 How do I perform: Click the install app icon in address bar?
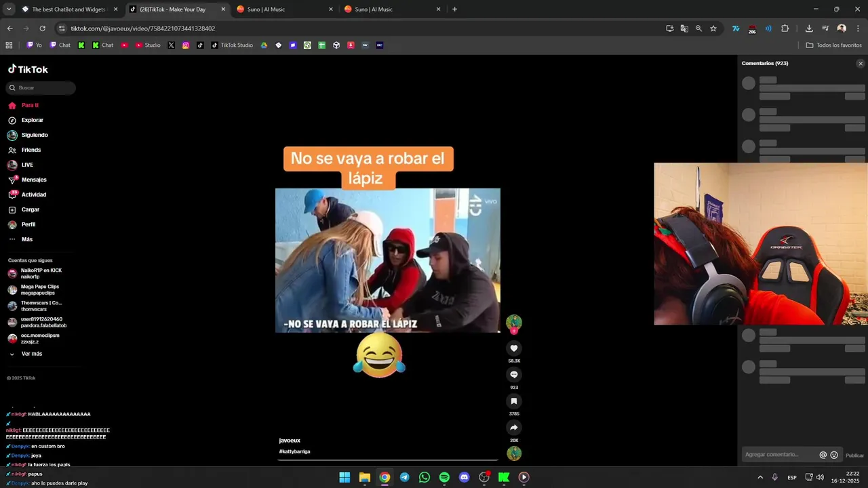click(x=670, y=28)
